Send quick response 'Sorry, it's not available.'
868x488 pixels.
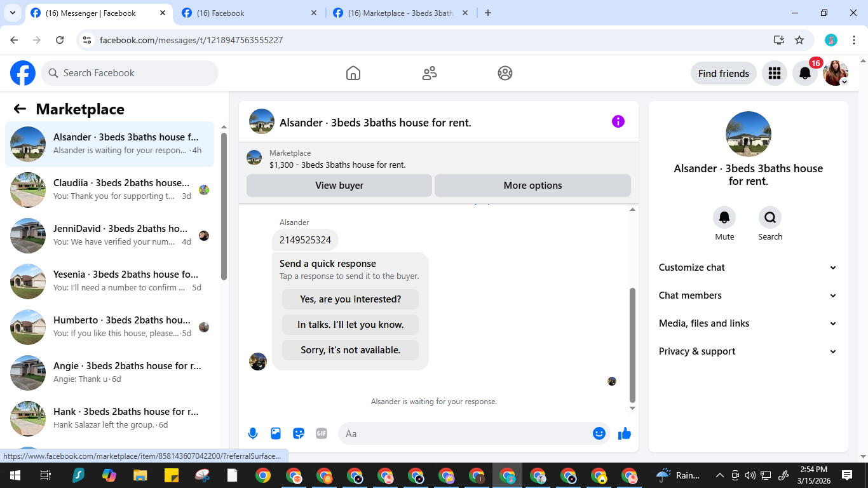pos(350,350)
